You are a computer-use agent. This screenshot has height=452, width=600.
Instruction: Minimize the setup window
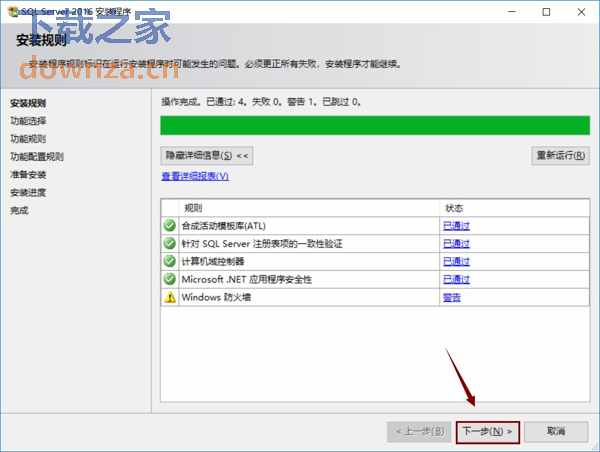pyautogui.click(x=512, y=12)
